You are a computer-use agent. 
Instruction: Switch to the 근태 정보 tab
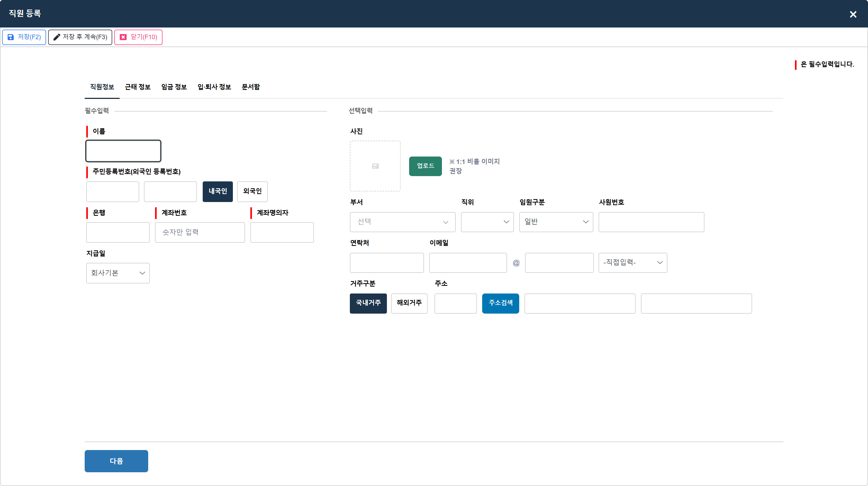pos(138,87)
